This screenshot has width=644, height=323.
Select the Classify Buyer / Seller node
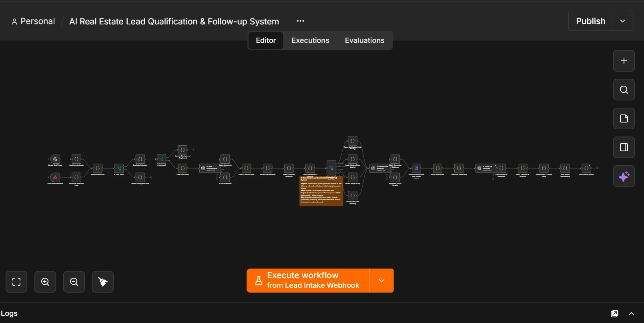(x=246, y=168)
